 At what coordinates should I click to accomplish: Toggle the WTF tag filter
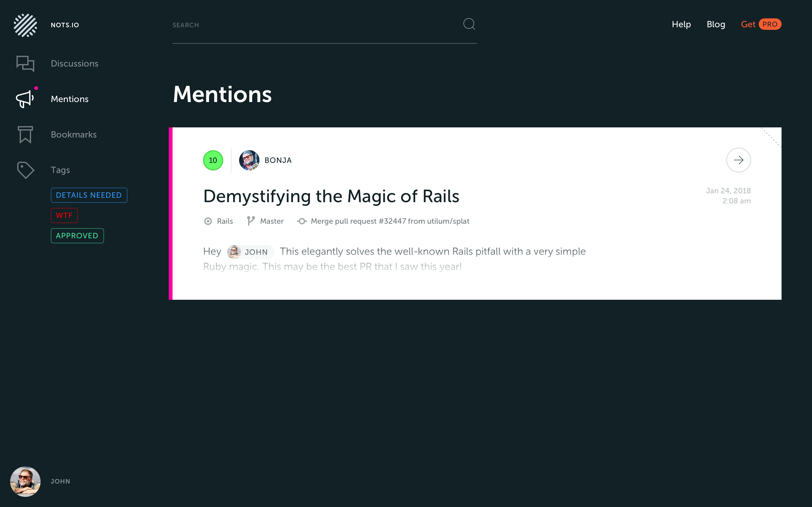pos(64,215)
